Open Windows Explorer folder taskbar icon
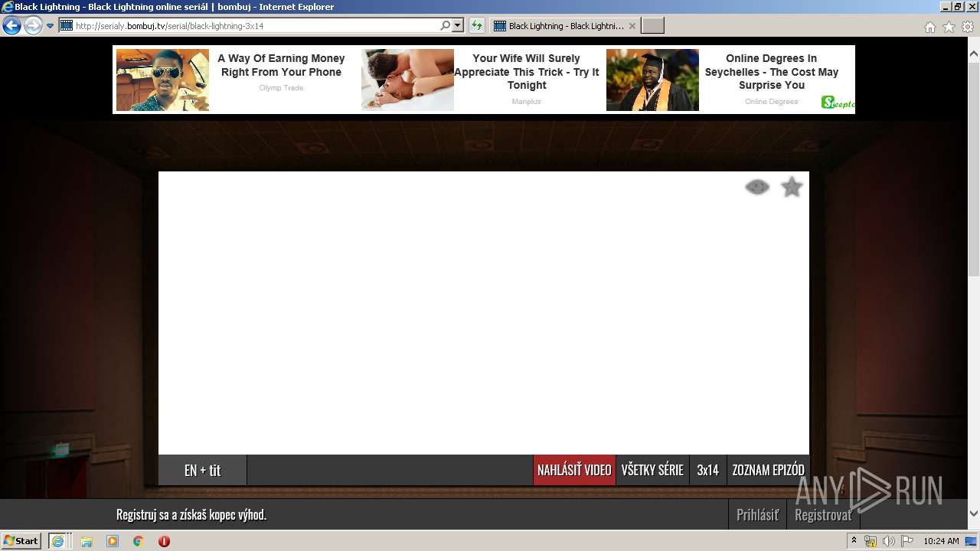Image resolution: width=980 pixels, height=551 pixels. (87, 541)
